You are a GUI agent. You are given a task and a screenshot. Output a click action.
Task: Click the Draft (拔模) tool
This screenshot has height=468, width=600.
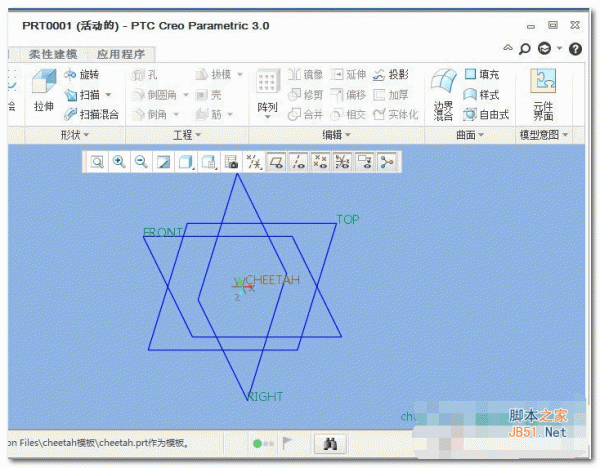click(213, 74)
